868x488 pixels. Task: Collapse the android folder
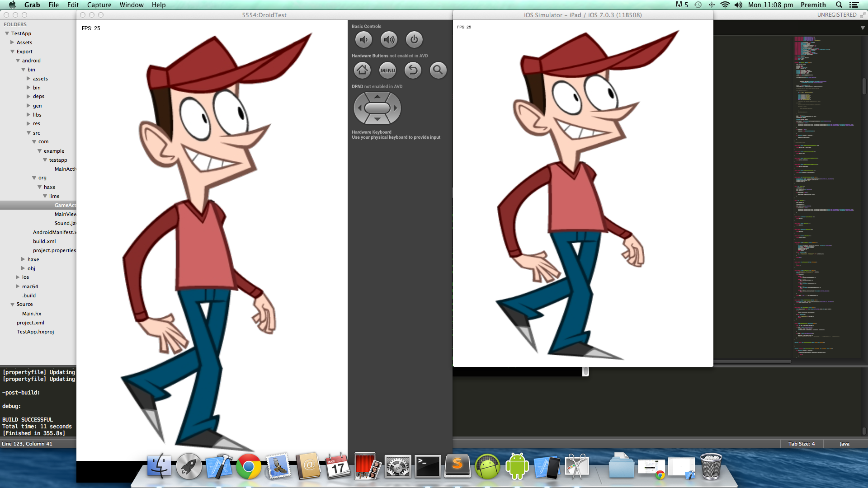coord(18,61)
